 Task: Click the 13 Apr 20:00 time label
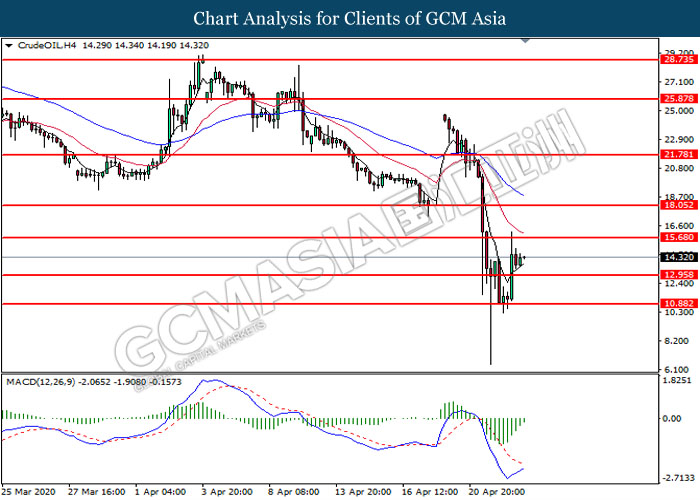coord(363,492)
